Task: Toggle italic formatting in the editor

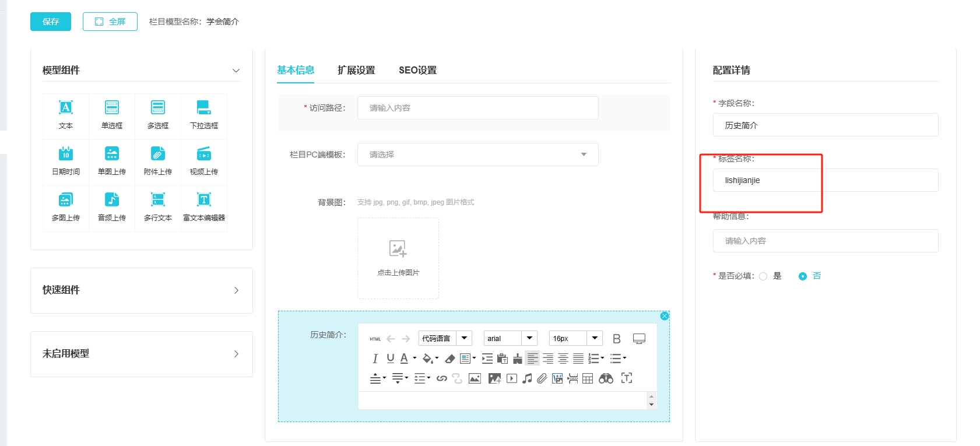Action: 375,359
